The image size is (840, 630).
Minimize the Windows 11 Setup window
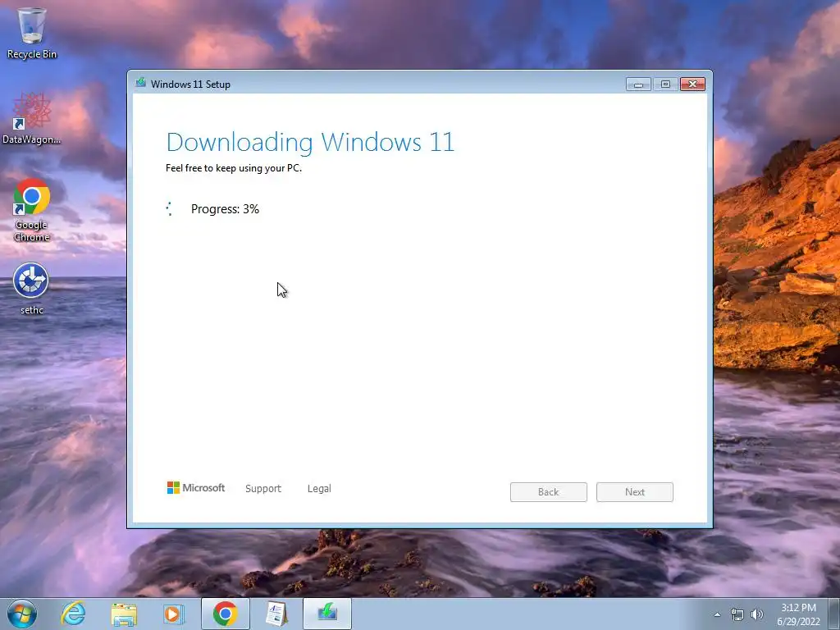click(x=638, y=84)
